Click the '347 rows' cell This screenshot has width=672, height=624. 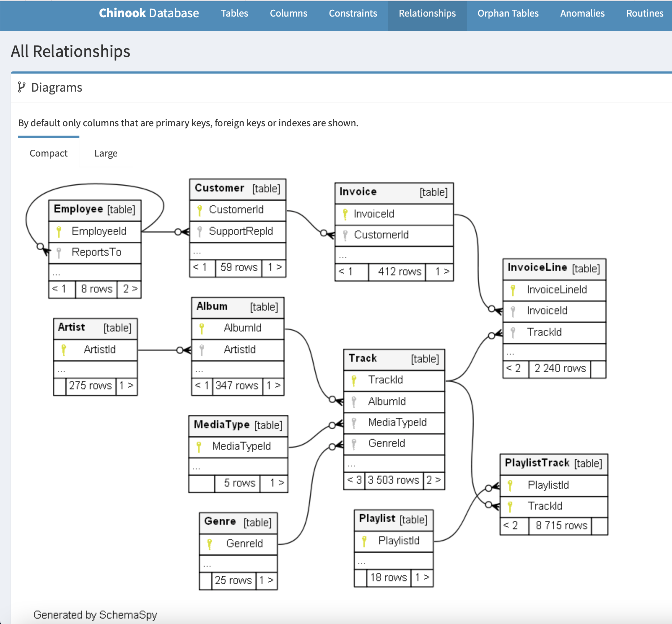click(237, 386)
